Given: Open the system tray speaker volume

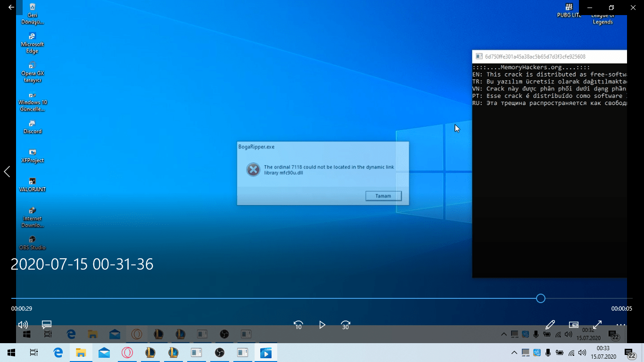Looking at the screenshot, I should [583, 353].
